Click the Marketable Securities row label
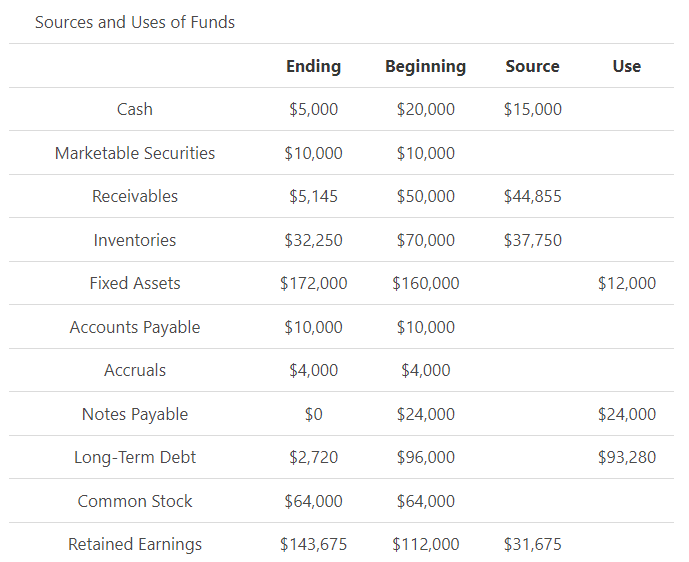The height and width of the screenshot is (562, 689). [x=135, y=153]
